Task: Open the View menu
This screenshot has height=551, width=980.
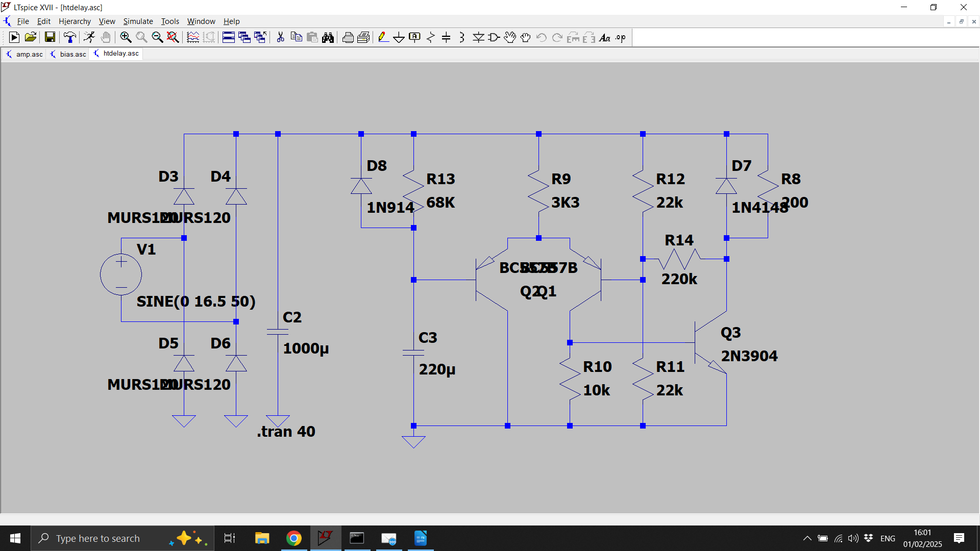Action: pyautogui.click(x=107, y=21)
